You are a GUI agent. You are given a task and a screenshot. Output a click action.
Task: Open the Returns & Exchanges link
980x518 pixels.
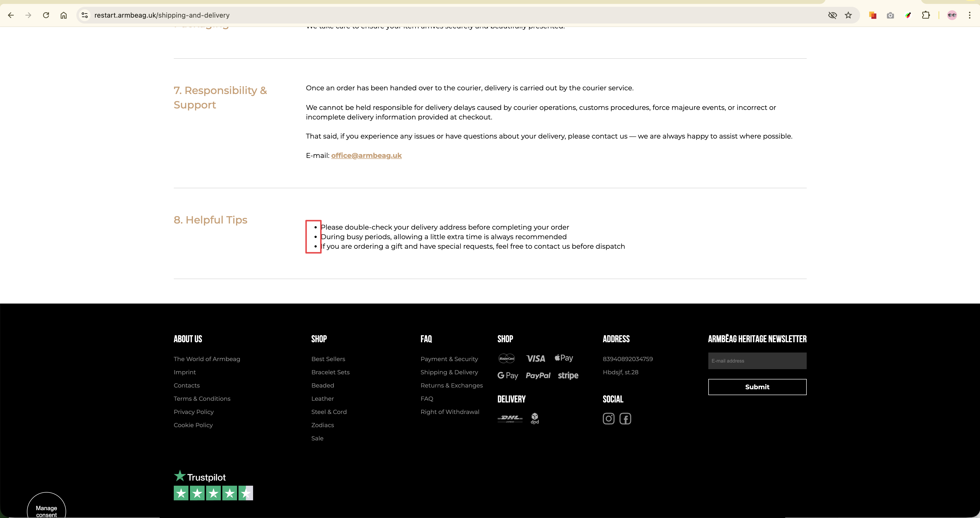pyautogui.click(x=451, y=386)
